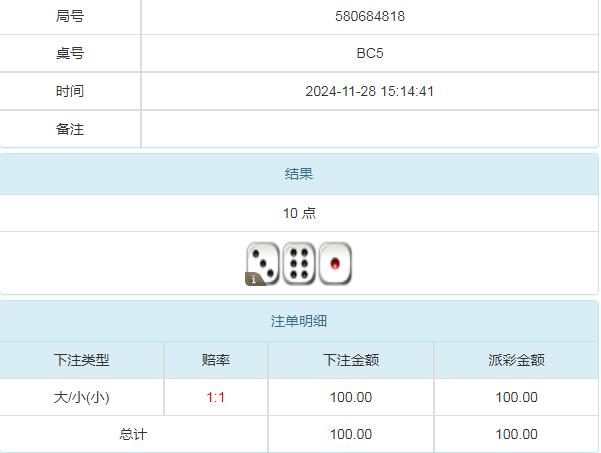Click the 下注金额 column header
Image resolution: width=601 pixels, height=453 pixels.
pos(351,360)
